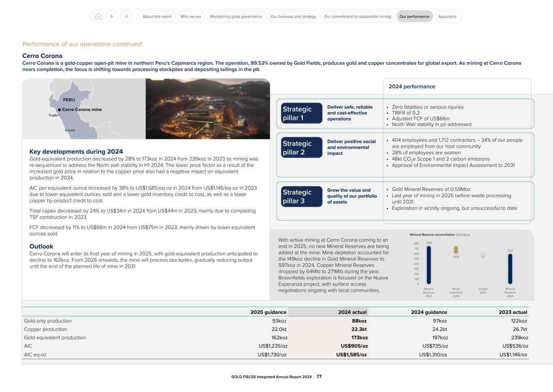Click the Strategic pillar 1 badge
This screenshot has height=392, width=553.
(x=301, y=113)
